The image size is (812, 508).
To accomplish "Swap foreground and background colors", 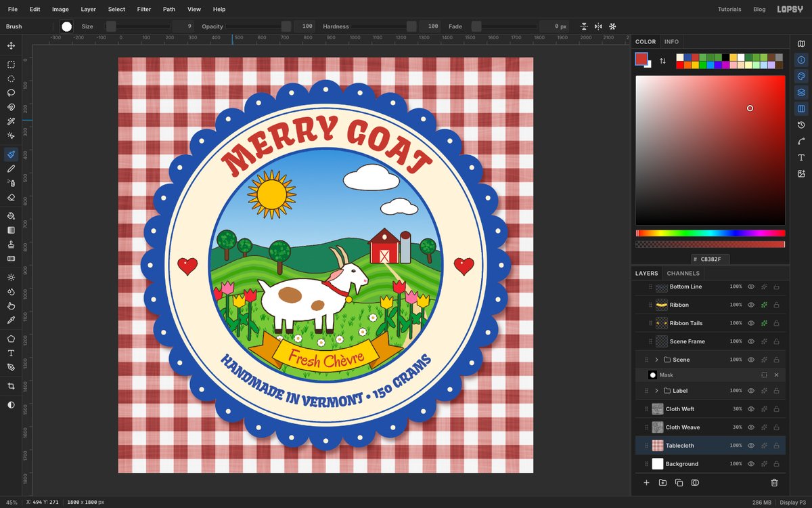I will click(662, 60).
